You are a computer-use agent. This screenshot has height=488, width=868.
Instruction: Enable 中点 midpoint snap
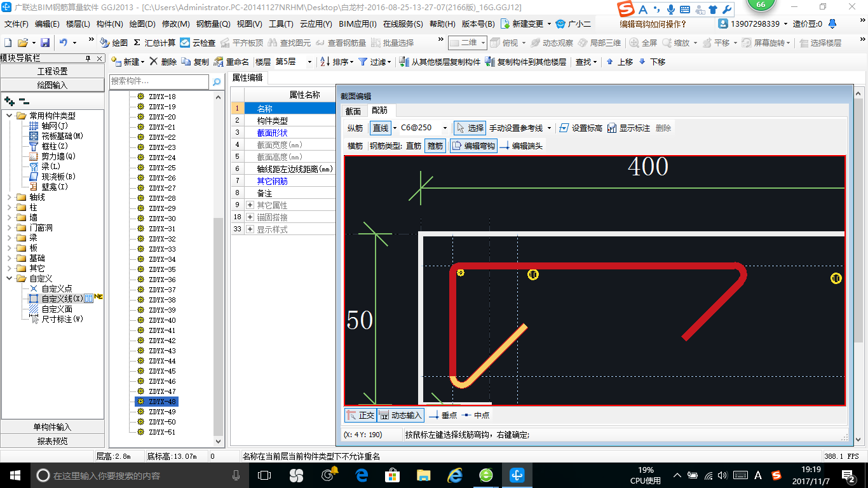click(475, 415)
